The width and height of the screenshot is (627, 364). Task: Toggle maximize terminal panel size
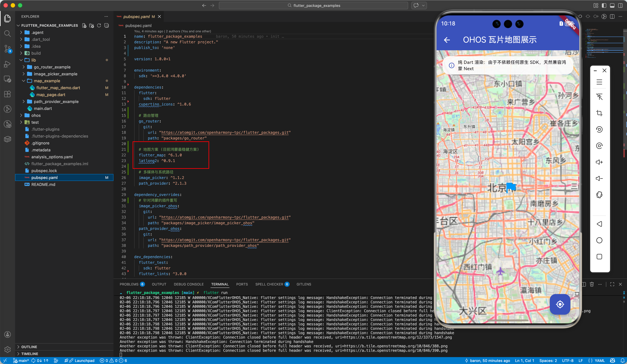[612, 284]
